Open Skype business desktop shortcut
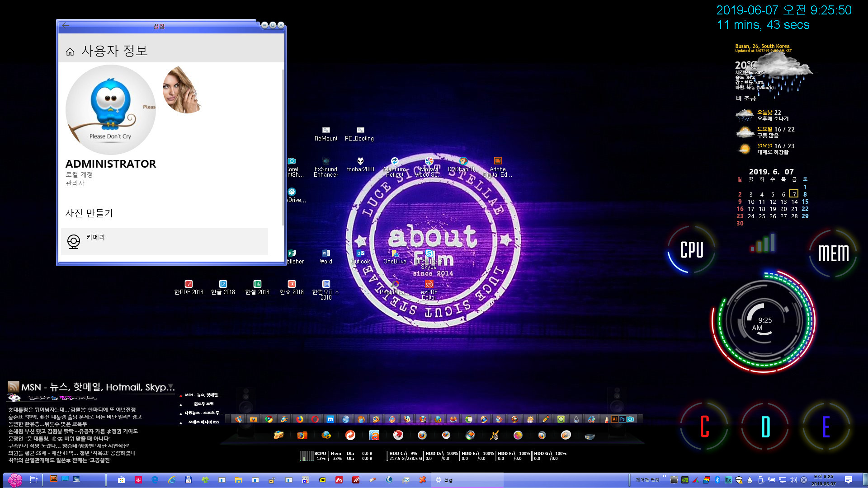This screenshot has width=868, height=488. click(429, 259)
